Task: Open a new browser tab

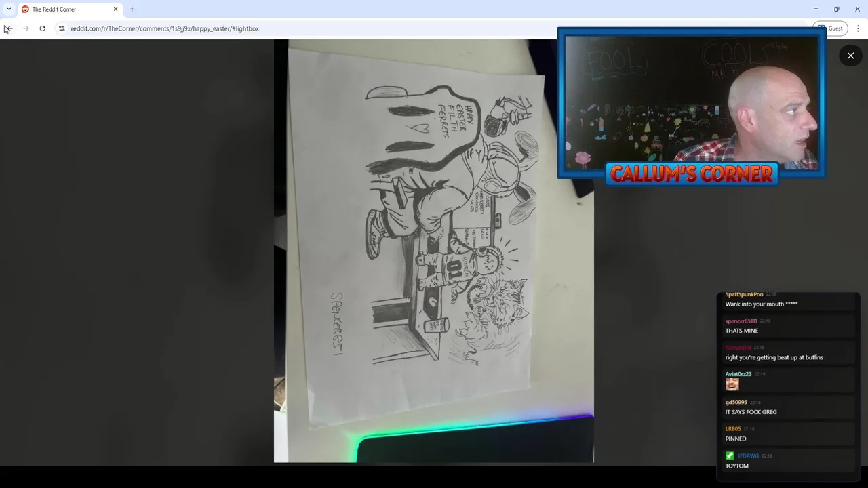Action: [x=132, y=9]
